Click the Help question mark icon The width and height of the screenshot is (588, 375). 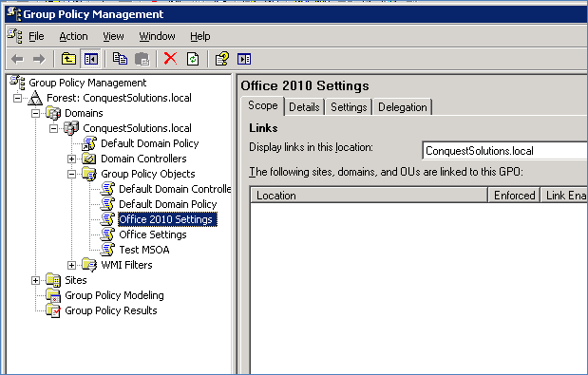click(x=222, y=59)
